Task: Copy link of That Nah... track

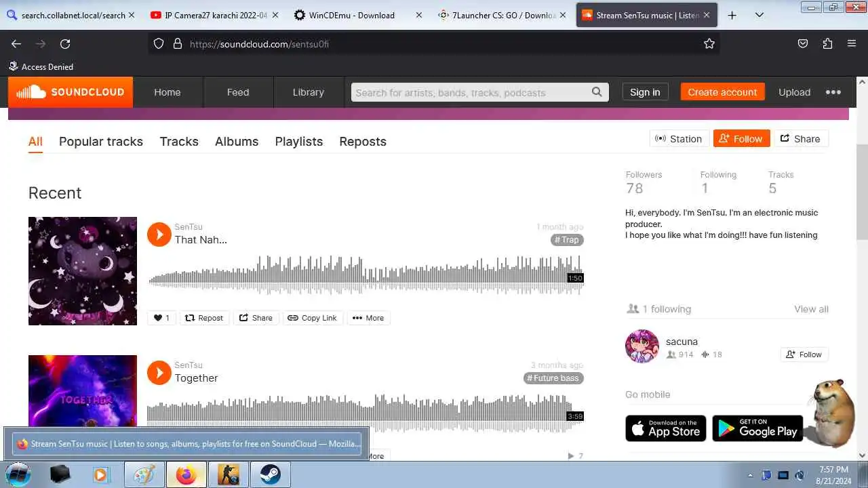Action: (x=312, y=318)
